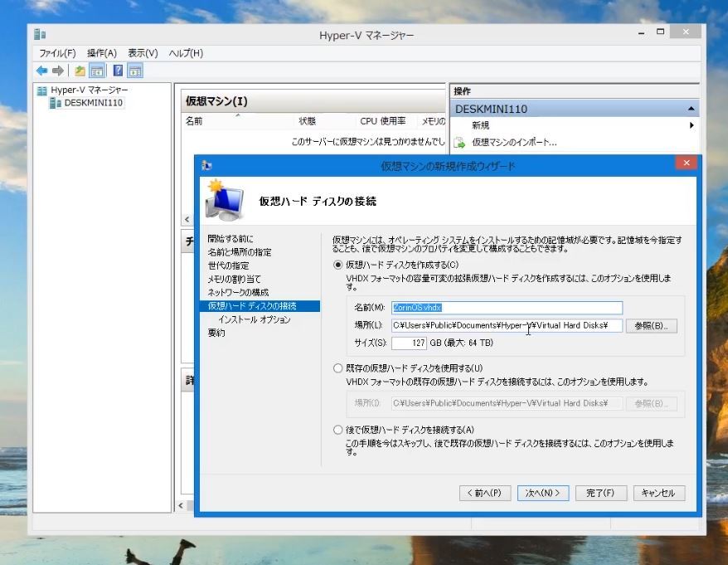Expand the 新規 submenu arrow

pyautogui.click(x=692, y=125)
